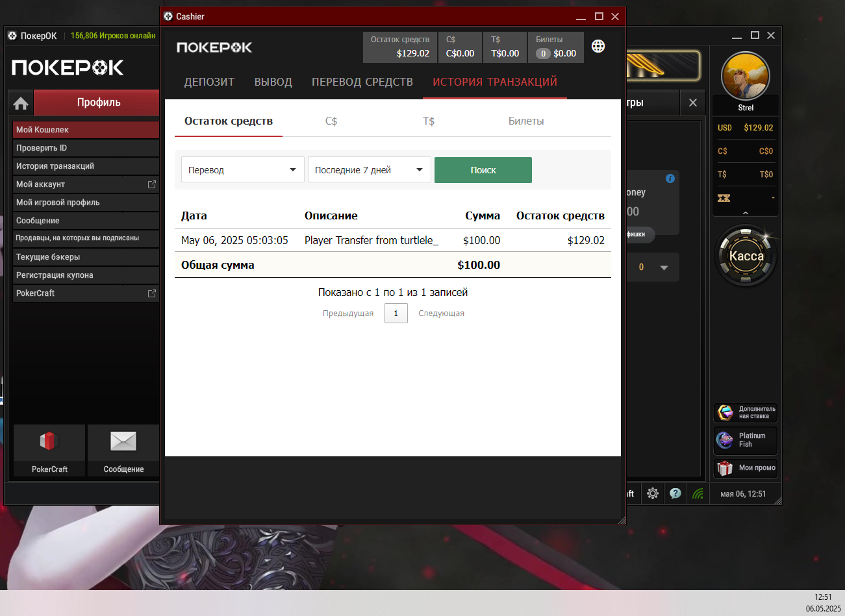Click the Player Transfer from turtlele_ description
The image size is (845, 616).
pos(372,240)
